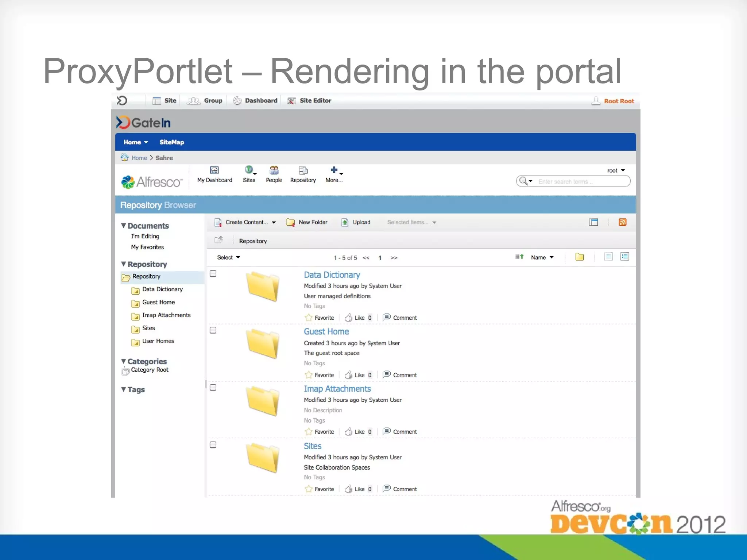Select I'm Editing filter
747x560 pixels.
tap(145, 236)
